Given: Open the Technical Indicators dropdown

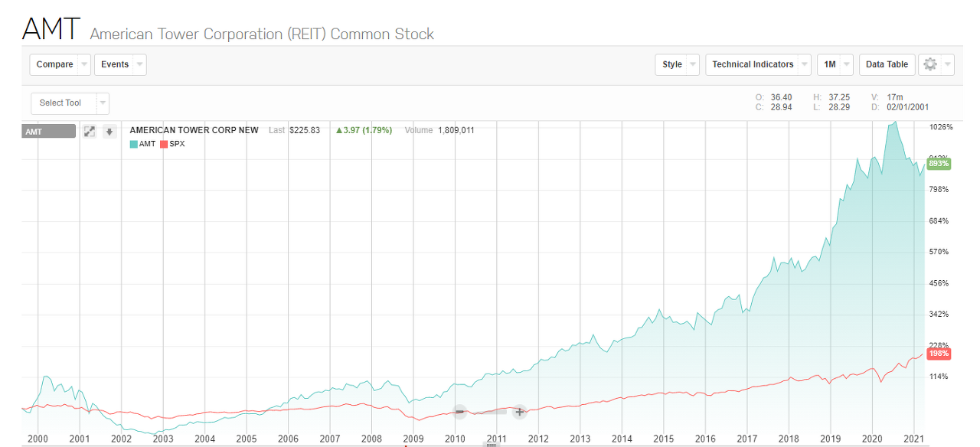Looking at the screenshot, I should coord(758,64).
